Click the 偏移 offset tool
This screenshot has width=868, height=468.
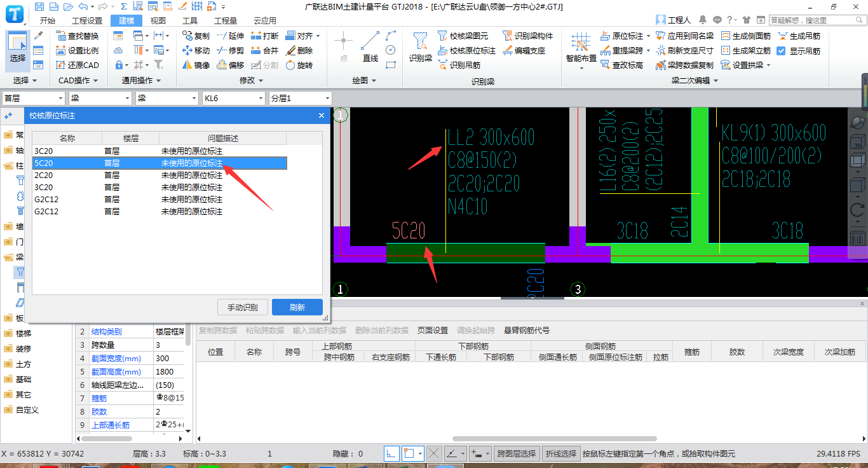click(230, 65)
